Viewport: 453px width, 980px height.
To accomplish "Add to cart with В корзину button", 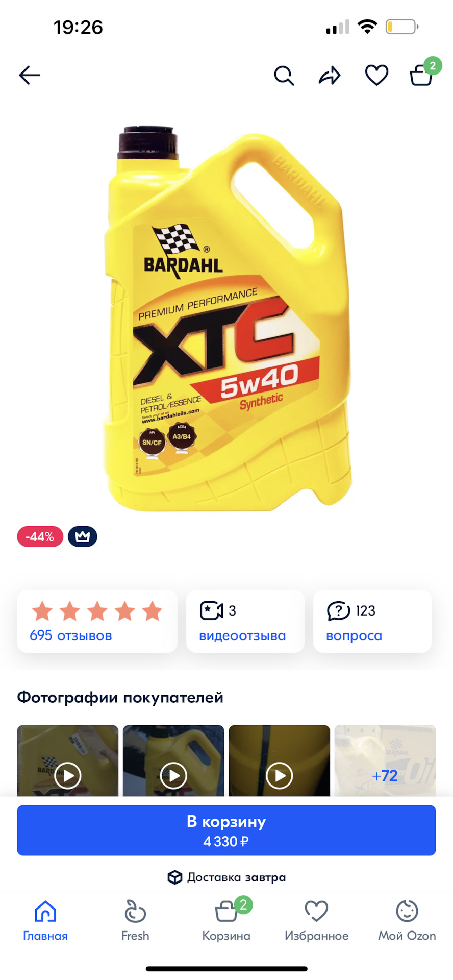I will [x=226, y=830].
